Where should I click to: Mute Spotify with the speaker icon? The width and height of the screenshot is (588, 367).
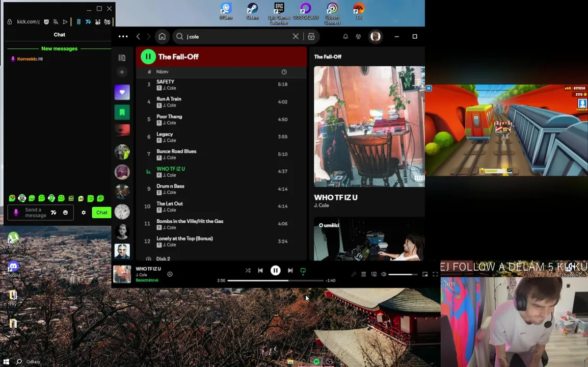384,274
